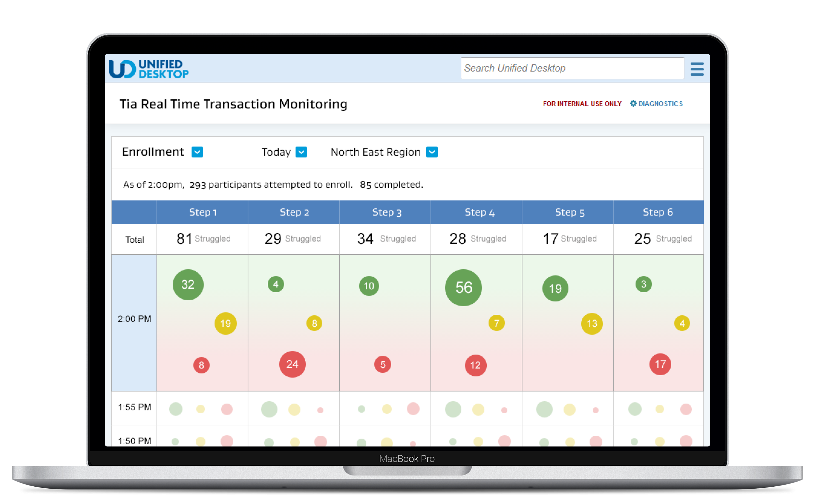Click the Search Unified Desktop field

pyautogui.click(x=572, y=68)
